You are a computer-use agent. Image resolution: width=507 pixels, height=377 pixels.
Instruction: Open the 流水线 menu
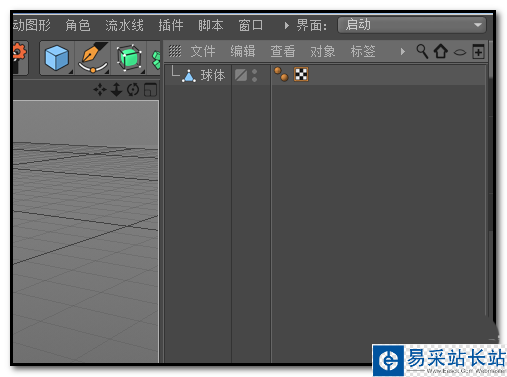pos(124,25)
